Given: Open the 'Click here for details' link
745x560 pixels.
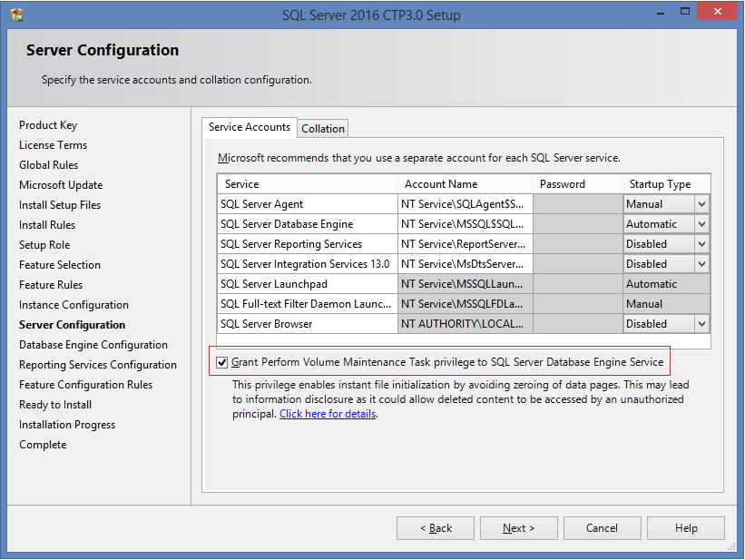Looking at the screenshot, I should (328, 414).
